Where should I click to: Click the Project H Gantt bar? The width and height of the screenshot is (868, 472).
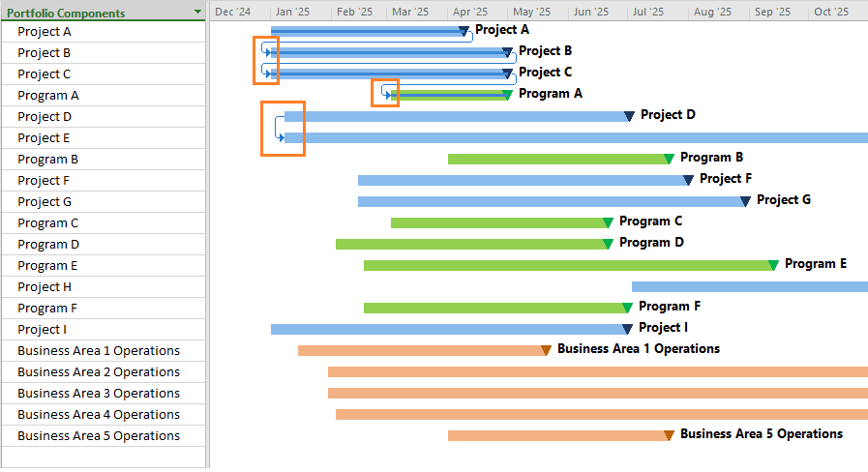click(750, 286)
